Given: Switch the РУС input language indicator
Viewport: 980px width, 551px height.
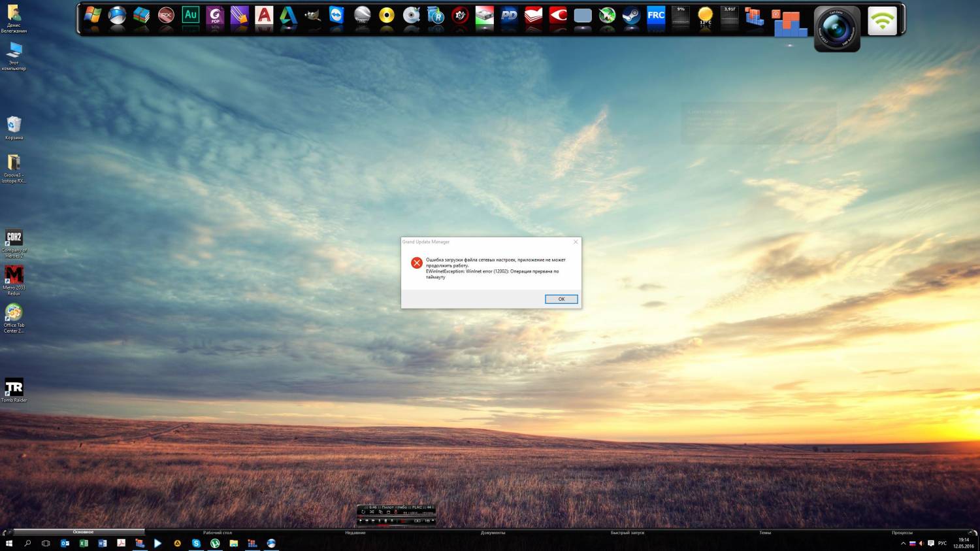Looking at the screenshot, I should 942,543.
